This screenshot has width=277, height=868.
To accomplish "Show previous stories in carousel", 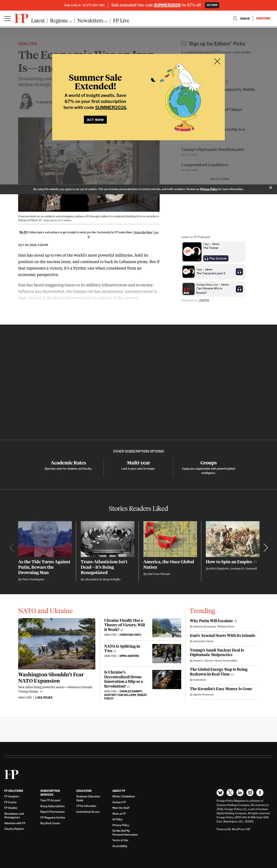I will (12, 548).
